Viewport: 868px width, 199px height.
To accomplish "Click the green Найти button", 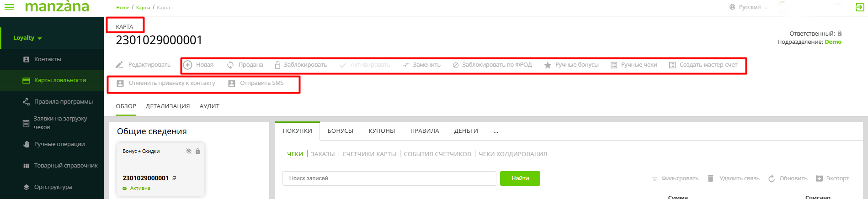I will (x=520, y=178).
